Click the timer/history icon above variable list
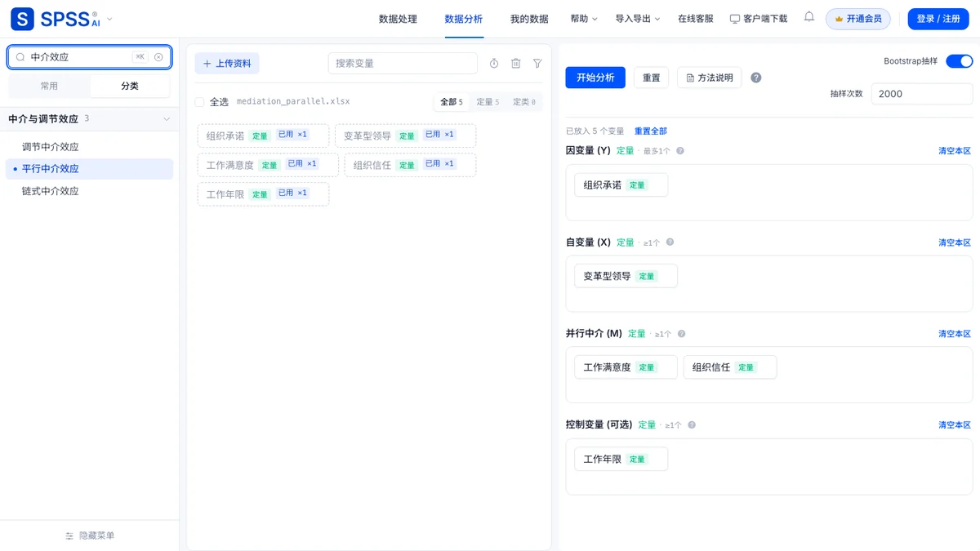The height and width of the screenshot is (551, 980). [494, 64]
